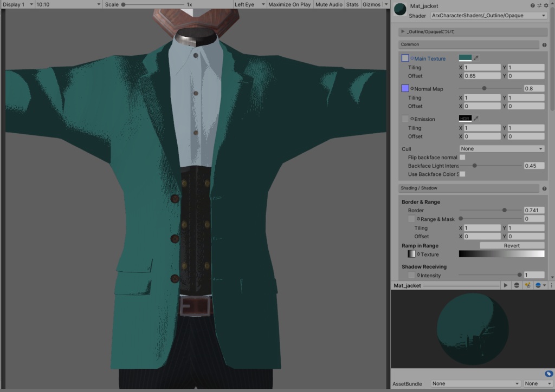Click Mute Audio in the Game view toolbar
This screenshot has height=392, width=555.
tap(328, 5)
